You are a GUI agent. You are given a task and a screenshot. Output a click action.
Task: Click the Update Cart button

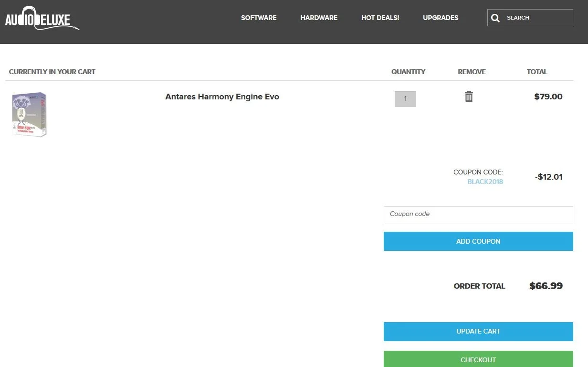(478, 331)
